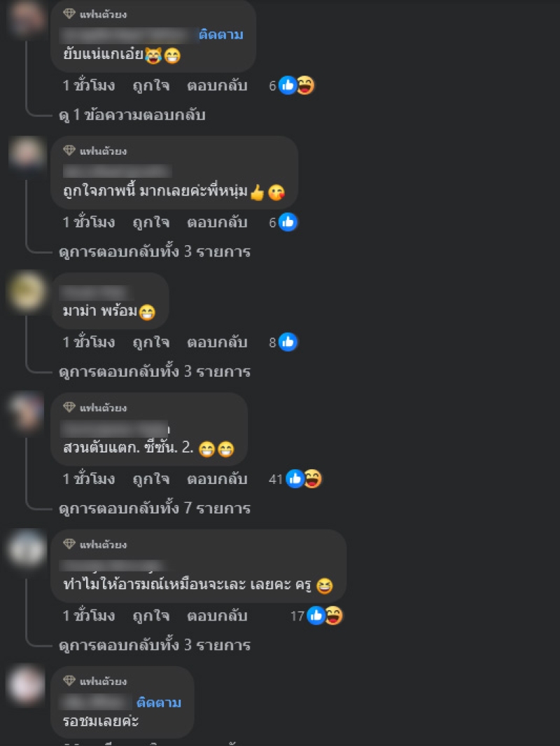Open reactions with 41 likes on สวนตับแตก comment

click(x=287, y=479)
